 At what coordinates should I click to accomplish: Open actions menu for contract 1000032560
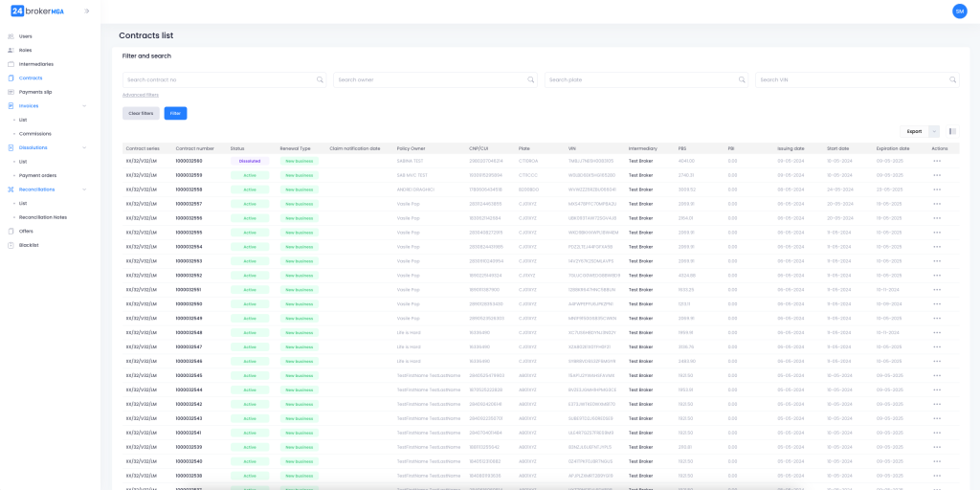click(x=937, y=161)
